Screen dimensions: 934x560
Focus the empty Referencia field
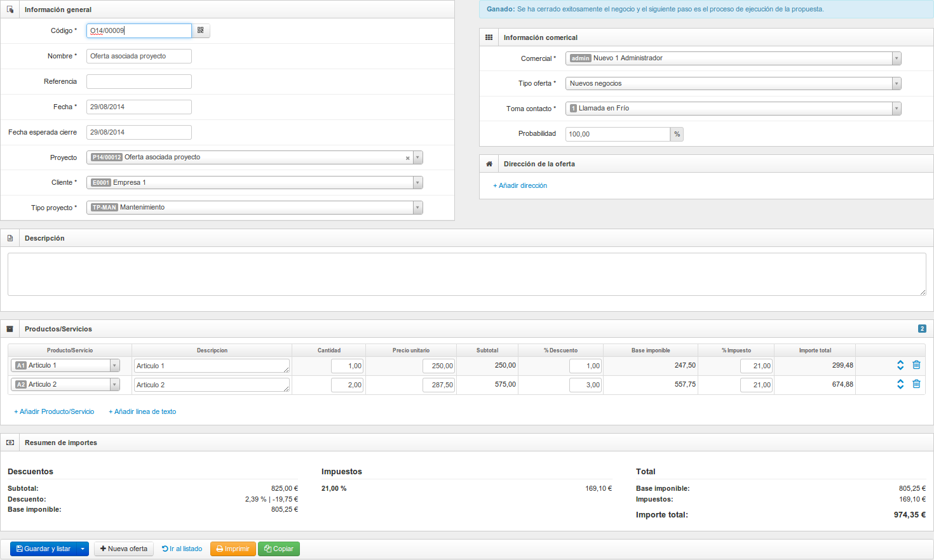point(139,81)
